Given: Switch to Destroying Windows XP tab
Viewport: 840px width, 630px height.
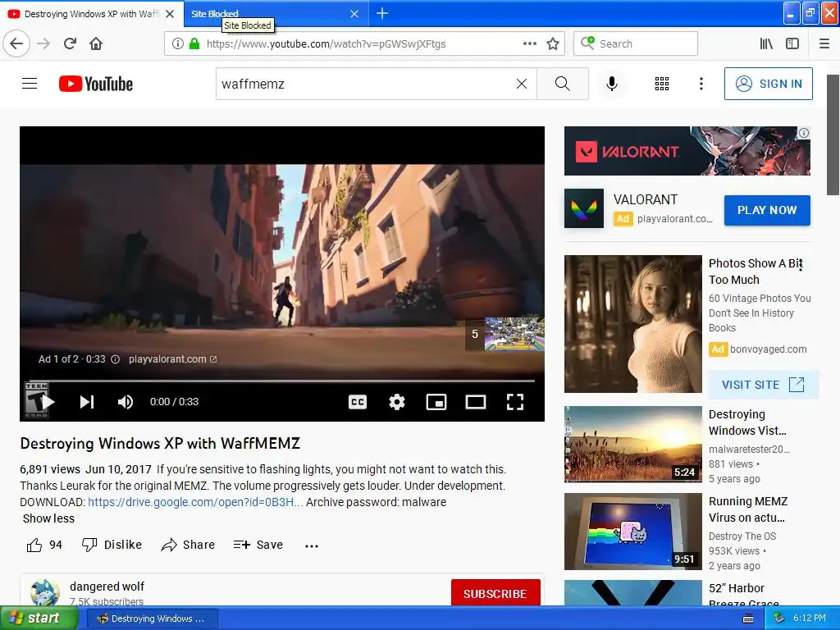Looking at the screenshot, I should pos(91,14).
